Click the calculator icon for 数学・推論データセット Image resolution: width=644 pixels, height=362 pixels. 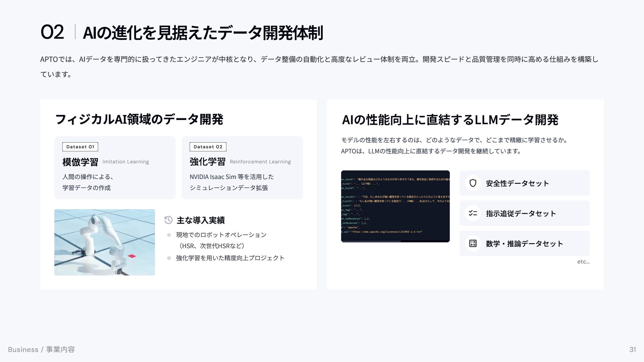473,243
